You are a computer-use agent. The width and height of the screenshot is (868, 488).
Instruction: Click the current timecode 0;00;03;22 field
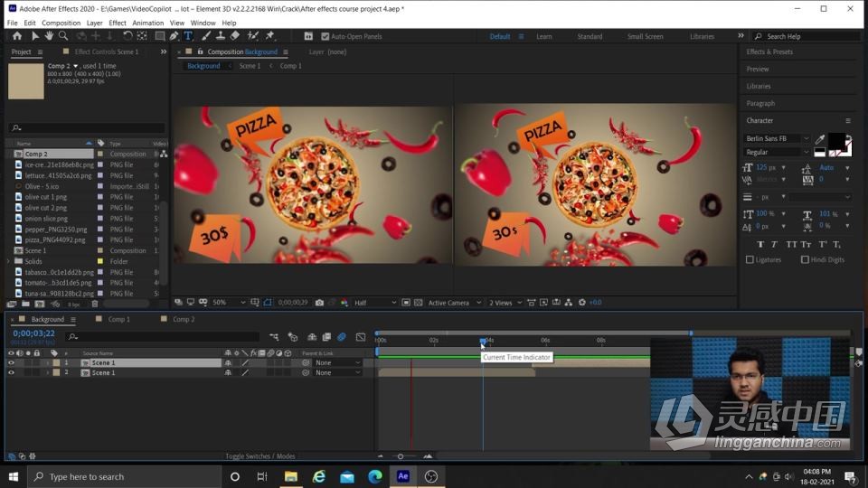pyautogui.click(x=33, y=333)
